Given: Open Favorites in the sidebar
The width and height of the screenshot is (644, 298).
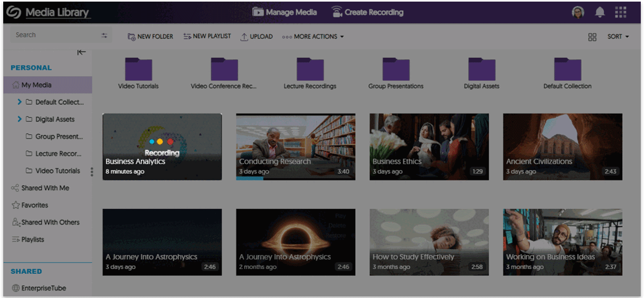Looking at the screenshot, I should (30, 205).
